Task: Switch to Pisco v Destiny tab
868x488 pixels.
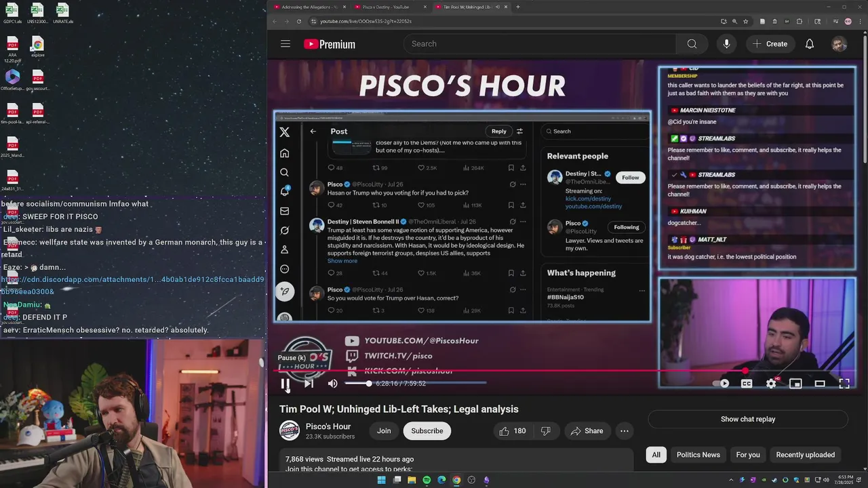Action: pos(389,7)
